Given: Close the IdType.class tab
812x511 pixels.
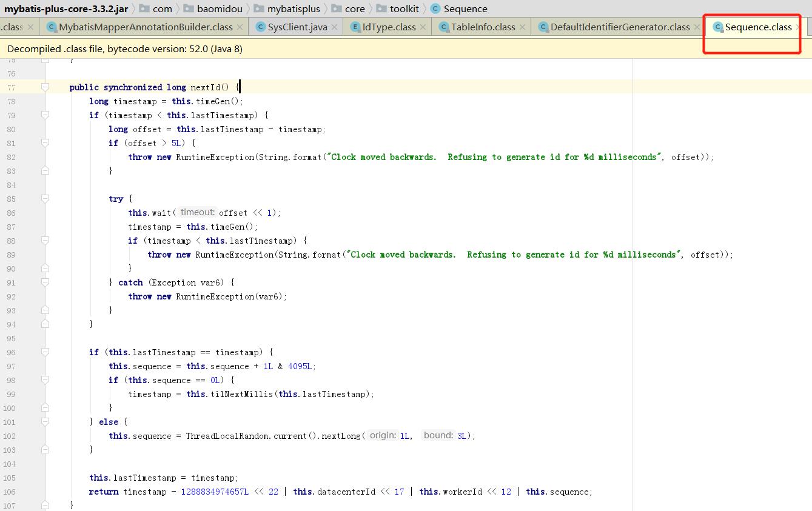Looking at the screenshot, I should pyautogui.click(x=423, y=27).
